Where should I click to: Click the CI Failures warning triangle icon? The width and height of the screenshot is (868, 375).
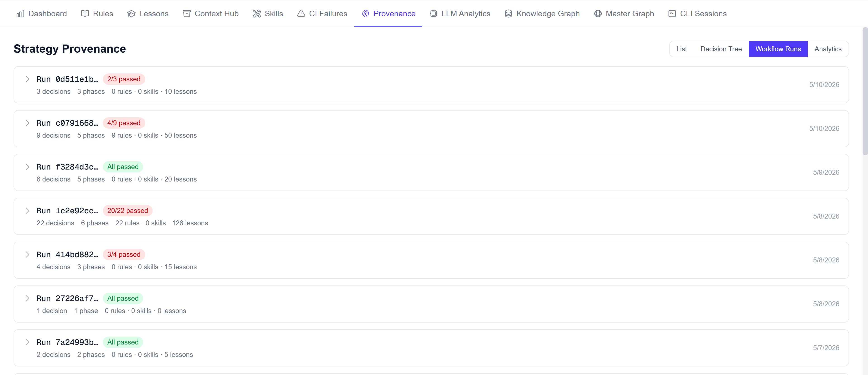coord(301,14)
